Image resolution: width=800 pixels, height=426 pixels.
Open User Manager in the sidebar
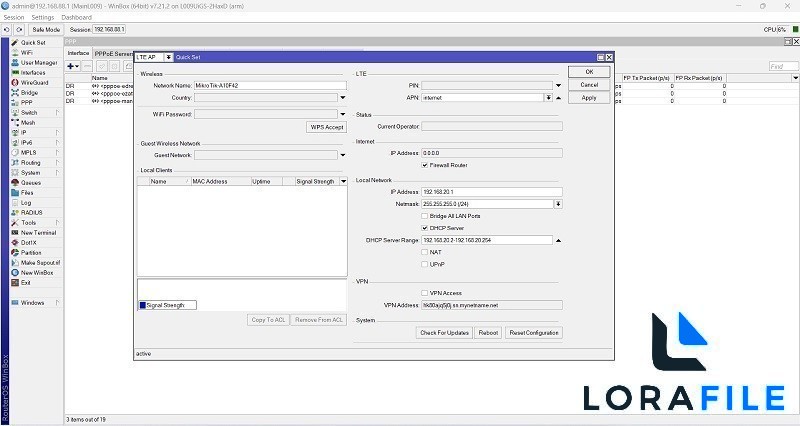(39, 63)
